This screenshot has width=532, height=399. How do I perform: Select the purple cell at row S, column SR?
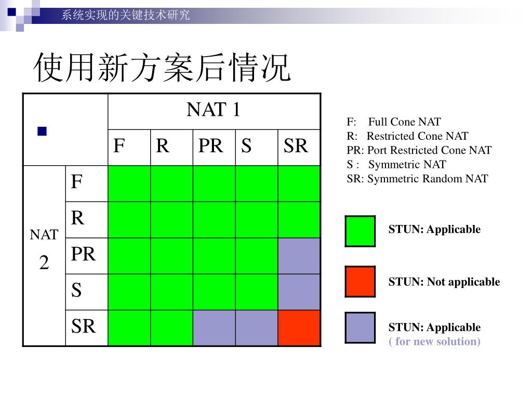point(299,292)
